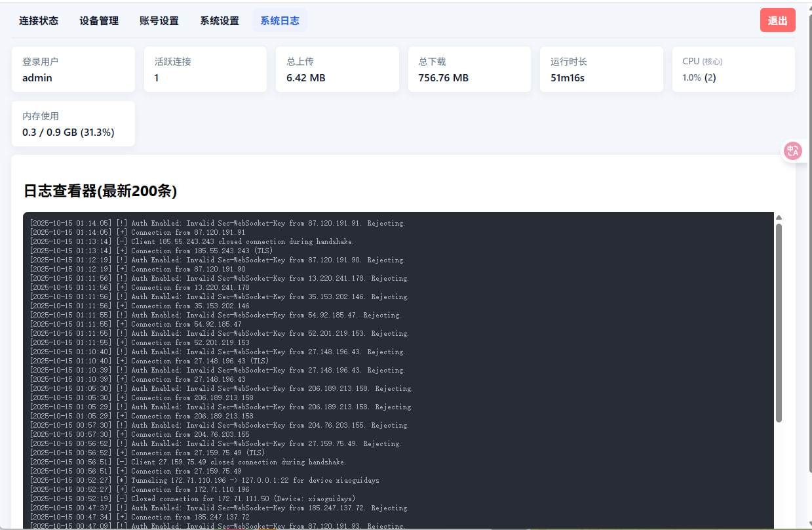Switch to 设备管理 tab
The width and height of the screenshot is (812, 530).
(99, 20)
